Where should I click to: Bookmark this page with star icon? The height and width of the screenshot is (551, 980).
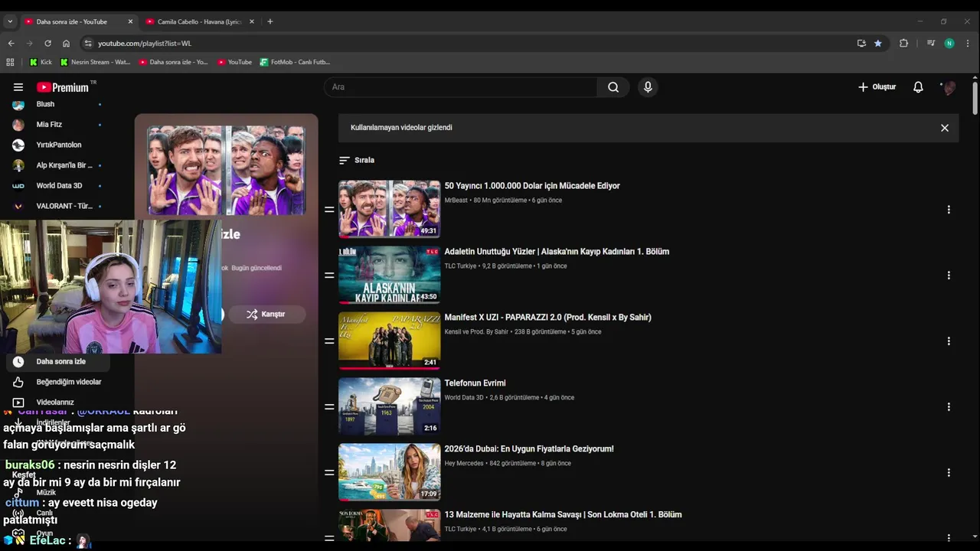[x=878, y=44]
